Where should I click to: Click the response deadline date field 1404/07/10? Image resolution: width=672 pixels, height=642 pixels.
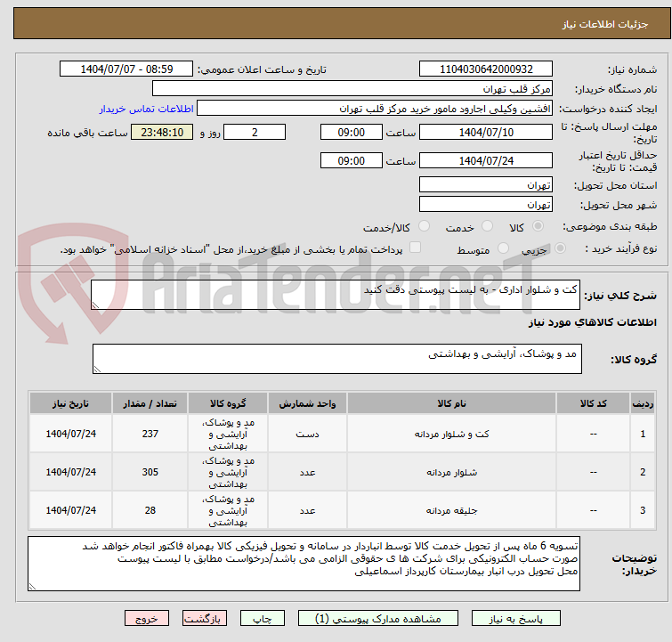[x=485, y=133]
